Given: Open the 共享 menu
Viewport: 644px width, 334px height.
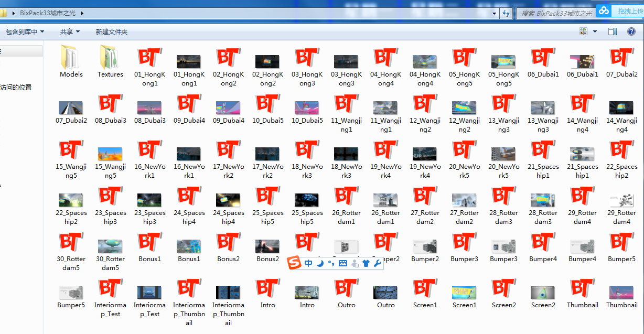Looking at the screenshot, I should tap(70, 32).
